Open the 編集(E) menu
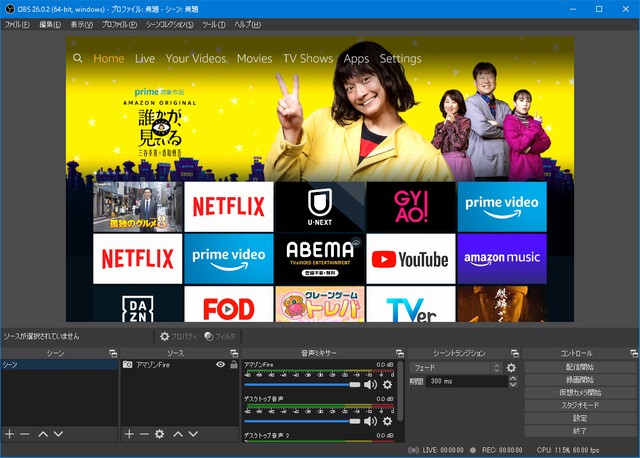Image resolution: width=640 pixels, height=458 pixels. (x=50, y=24)
